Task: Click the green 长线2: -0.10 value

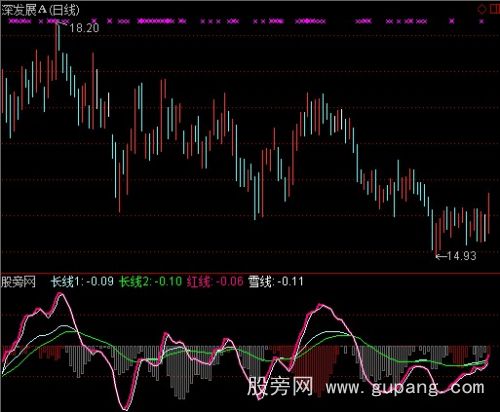Action: click(x=151, y=282)
